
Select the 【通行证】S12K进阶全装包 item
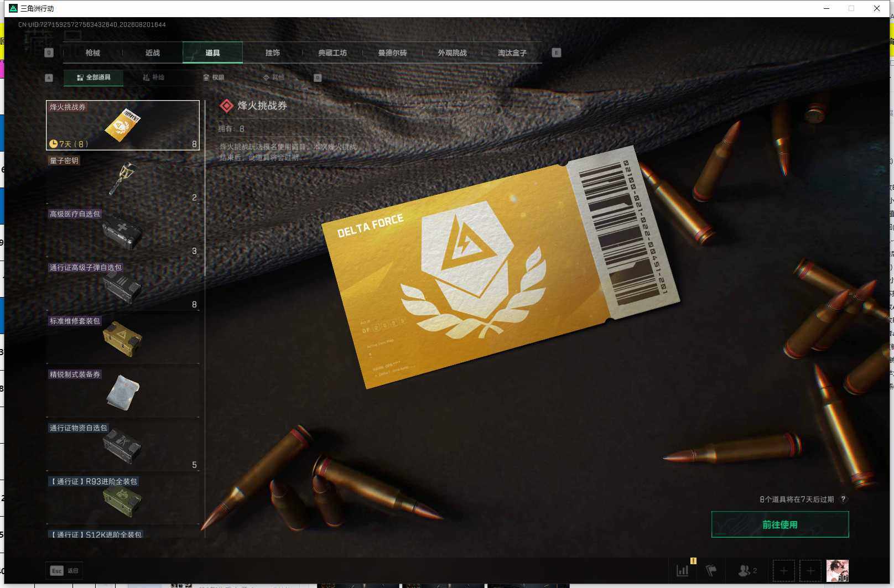point(123,534)
